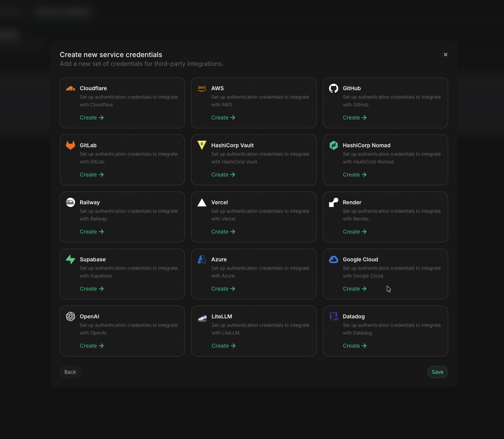504x439 pixels.
Task: Click the GitHub octocat icon
Action: coord(334,88)
